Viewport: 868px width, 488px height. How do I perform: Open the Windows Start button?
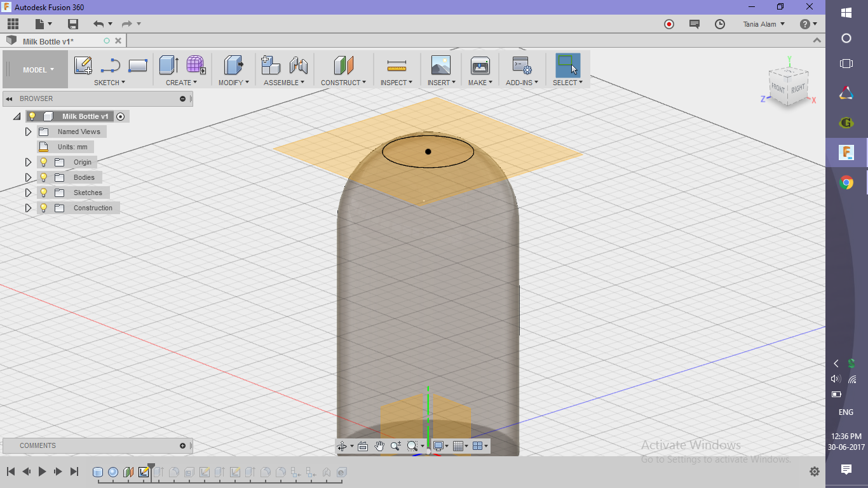point(846,13)
